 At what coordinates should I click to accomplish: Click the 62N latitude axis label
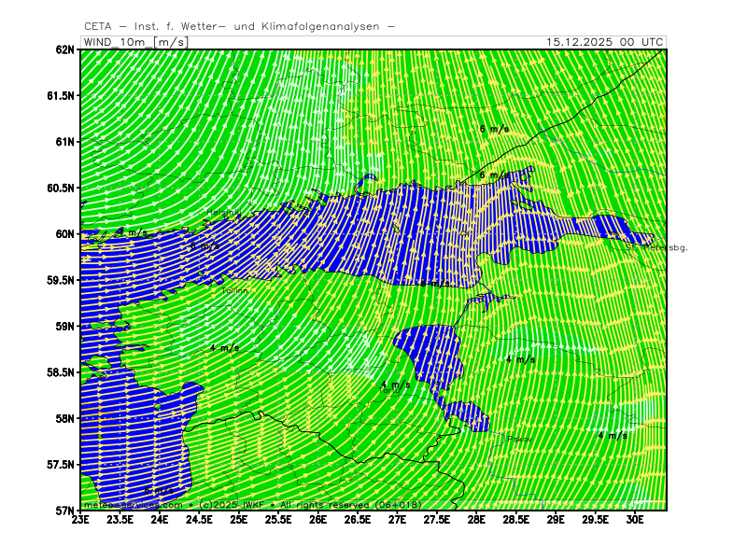63,49
